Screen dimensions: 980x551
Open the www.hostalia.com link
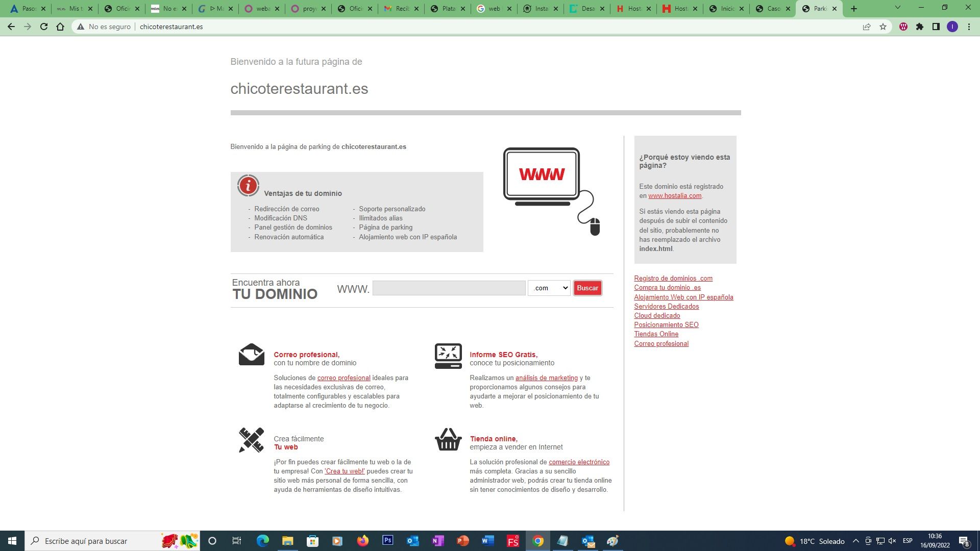(675, 196)
